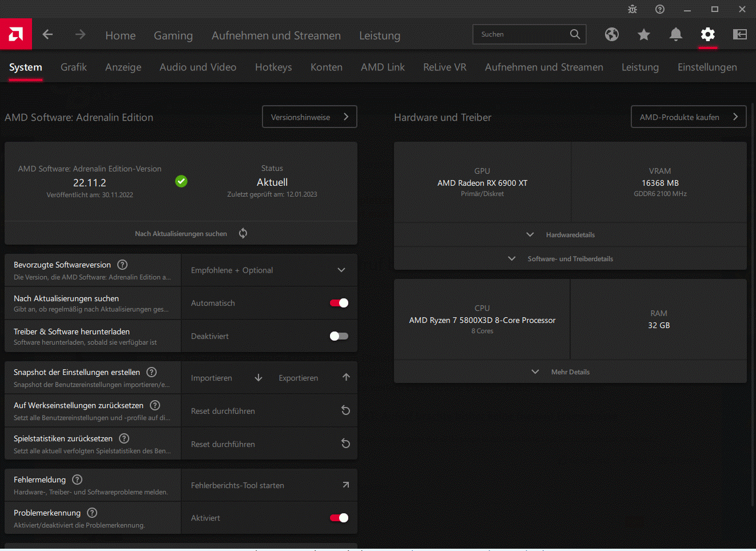Go forward with the right arrow
Screen dimensions: 756x551
(80, 35)
